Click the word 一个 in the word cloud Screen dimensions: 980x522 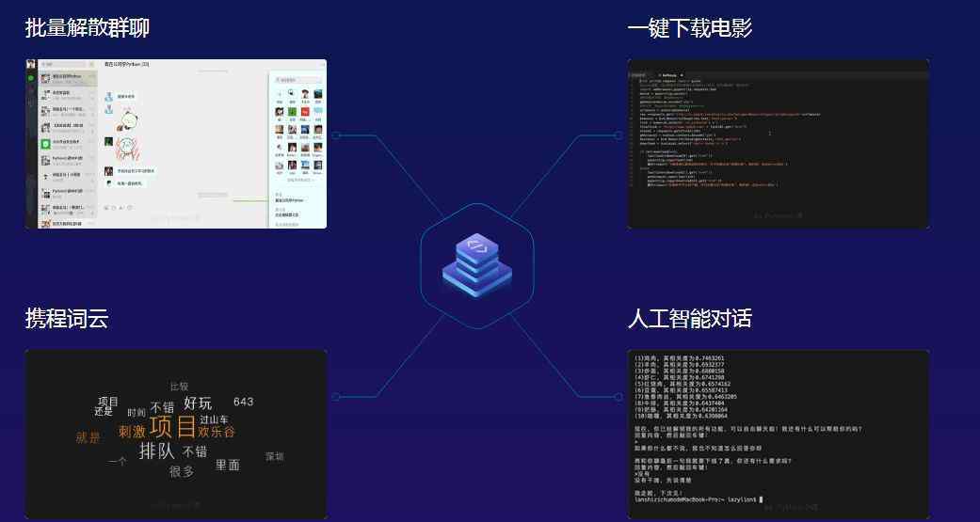[x=117, y=462]
